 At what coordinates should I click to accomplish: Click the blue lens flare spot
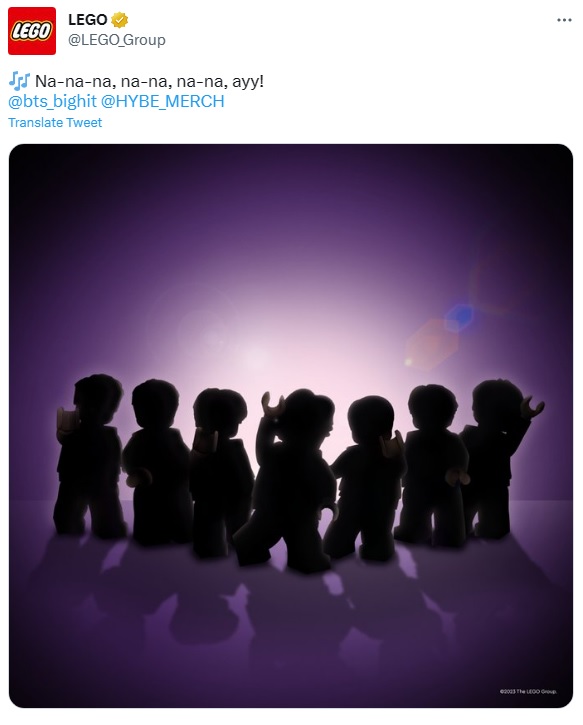(460, 316)
